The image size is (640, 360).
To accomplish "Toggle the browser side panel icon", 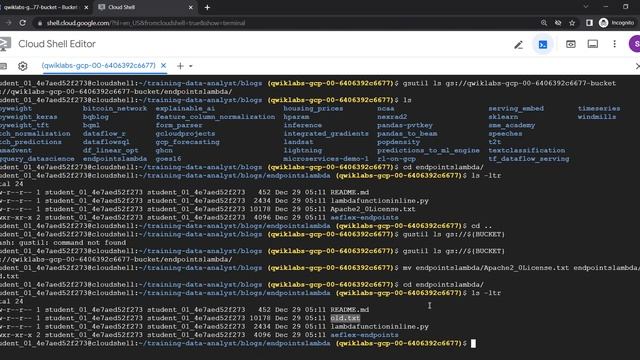I will coord(589,23).
